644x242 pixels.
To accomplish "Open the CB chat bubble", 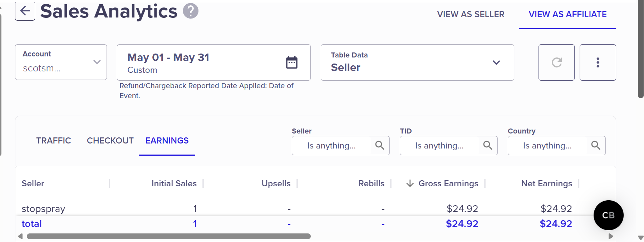I will (x=609, y=215).
